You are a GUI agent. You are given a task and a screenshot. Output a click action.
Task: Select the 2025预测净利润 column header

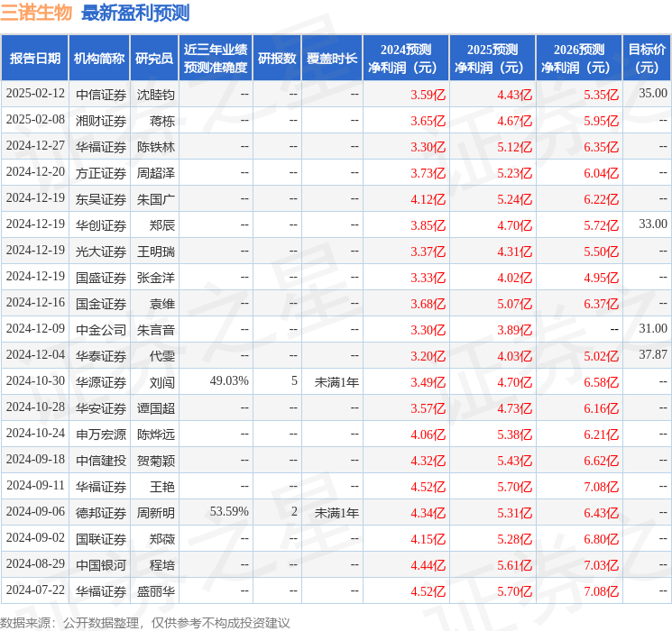pos(492,58)
